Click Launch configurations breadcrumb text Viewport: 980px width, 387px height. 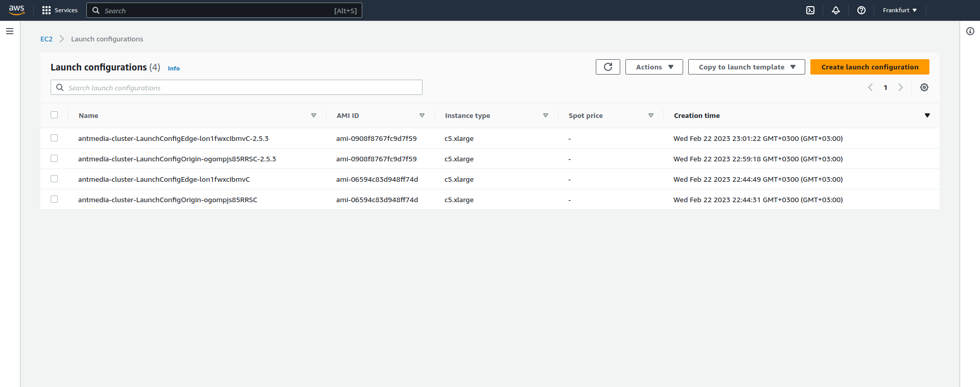tap(107, 39)
